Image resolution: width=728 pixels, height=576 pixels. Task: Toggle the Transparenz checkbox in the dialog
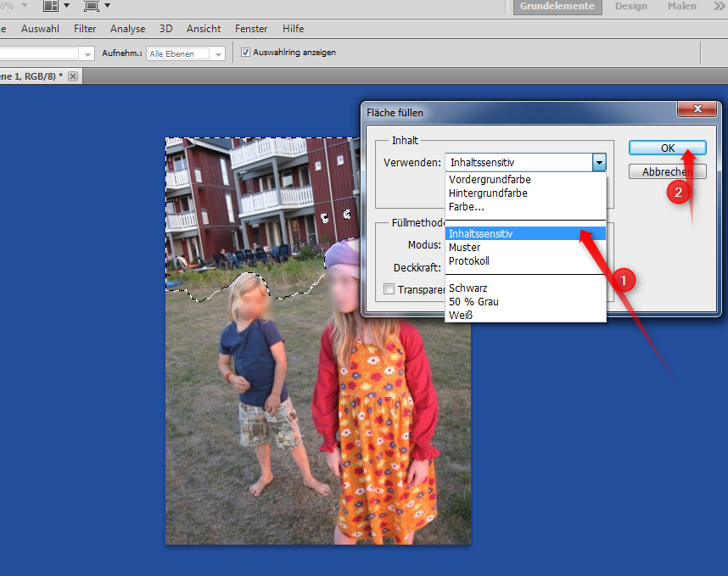389,288
